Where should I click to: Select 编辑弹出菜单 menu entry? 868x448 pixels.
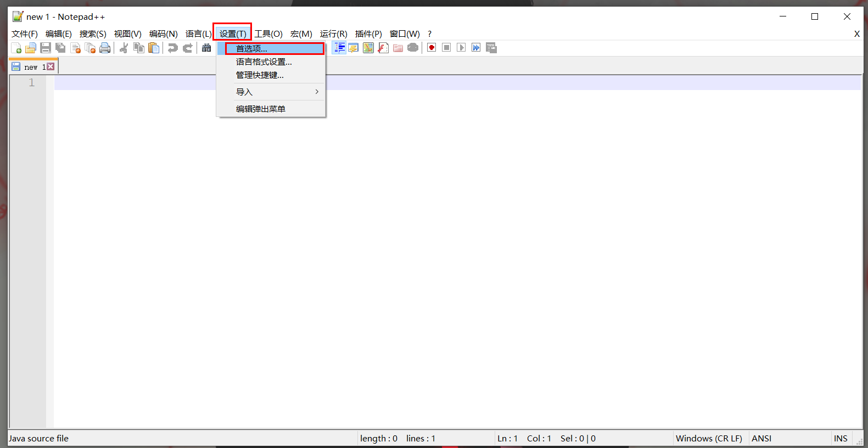coord(271,109)
